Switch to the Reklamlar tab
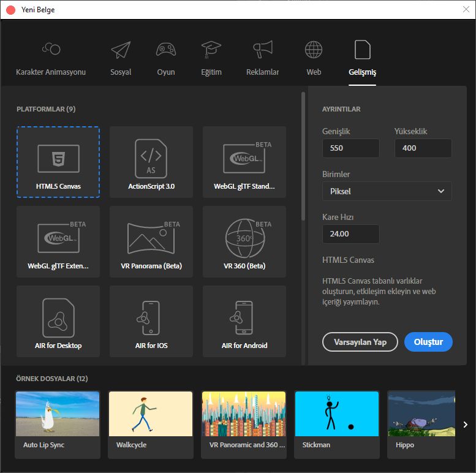 tap(262, 59)
